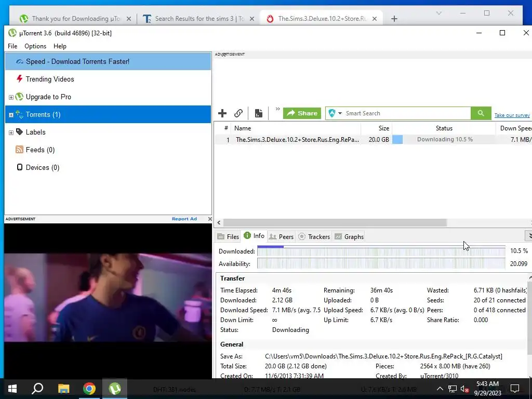Viewport: 532px width, 399px height.
Task: Open the Windows Start menu
Action: [x=12, y=389]
